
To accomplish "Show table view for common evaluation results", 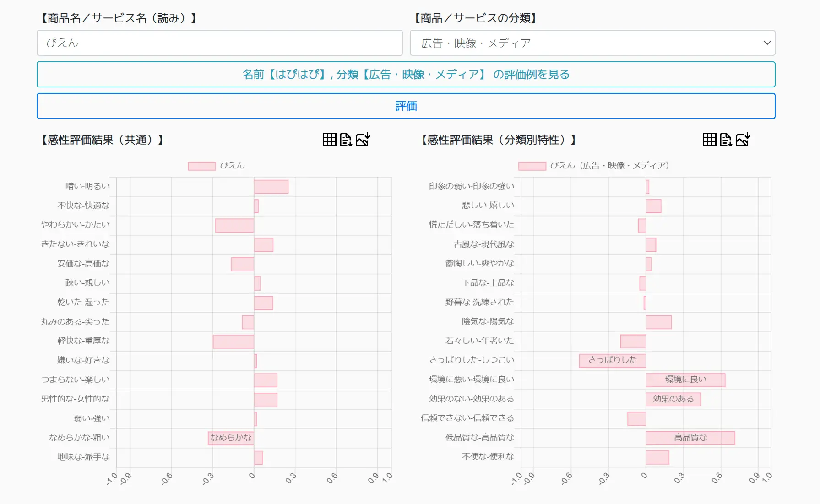I will (329, 140).
